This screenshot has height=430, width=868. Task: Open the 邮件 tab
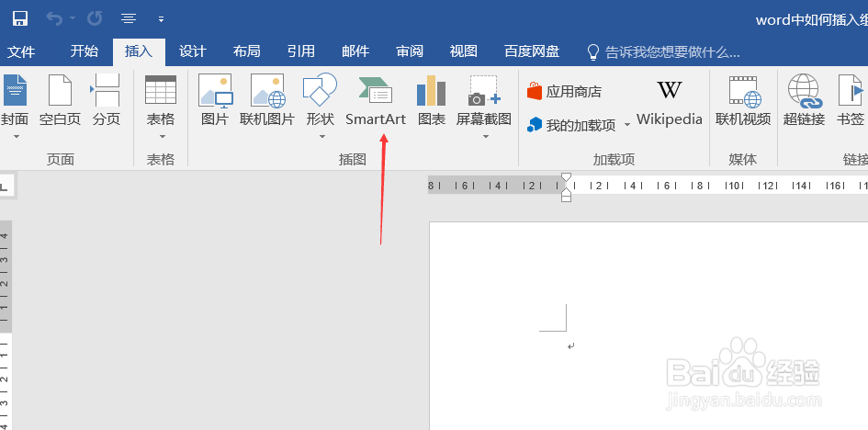(x=355, y=51)
